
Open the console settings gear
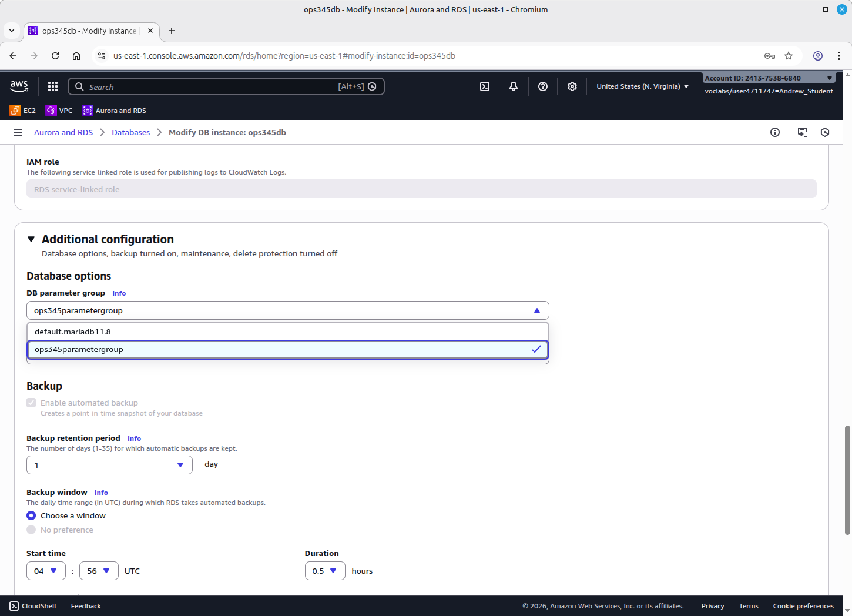click(572, 86)
